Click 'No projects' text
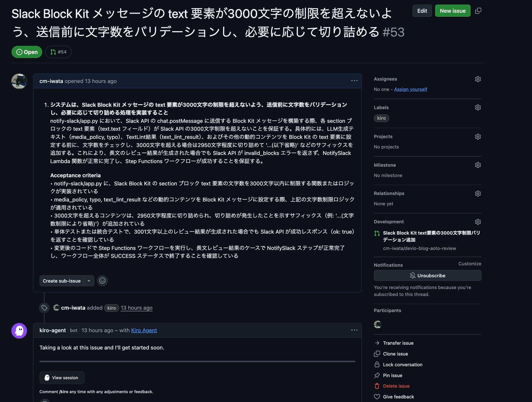 click(x=386, y=147)
